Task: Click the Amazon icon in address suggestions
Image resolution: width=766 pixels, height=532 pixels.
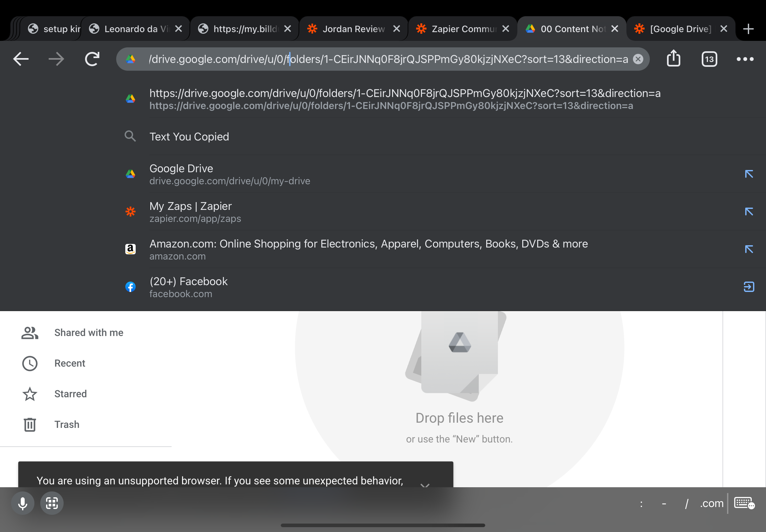Action: coord(130,249)
